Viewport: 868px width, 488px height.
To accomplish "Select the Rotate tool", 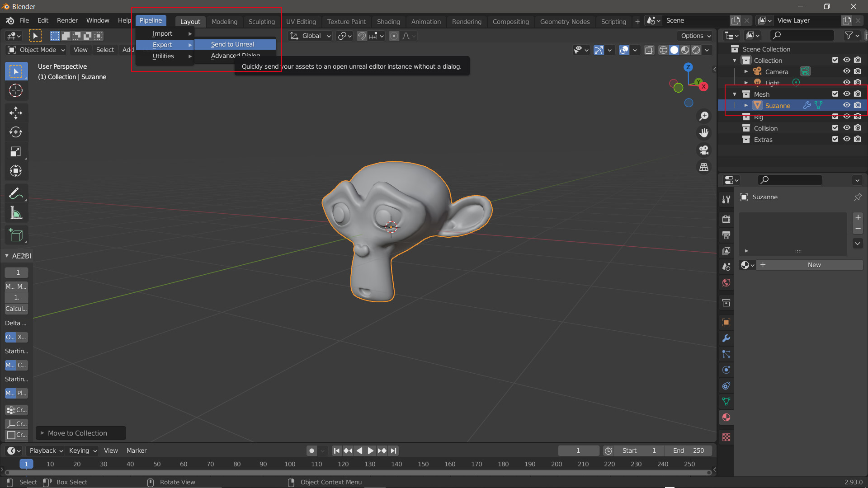I will point(16,132).
